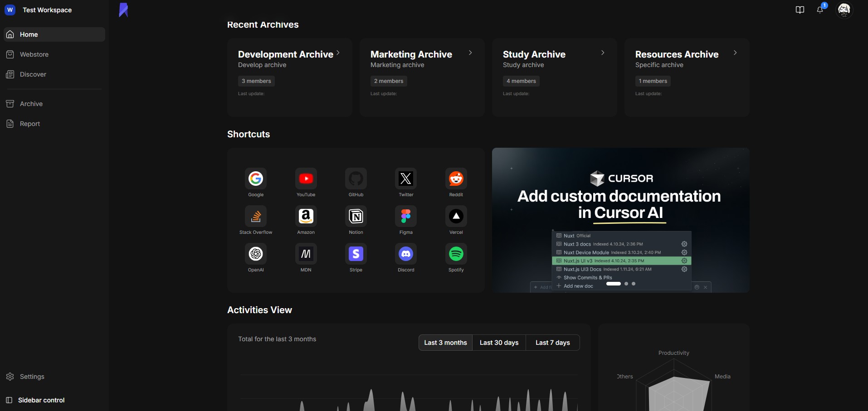Open the Figma shortcut icon
This screenshot has width=868, height=411.
405,216
